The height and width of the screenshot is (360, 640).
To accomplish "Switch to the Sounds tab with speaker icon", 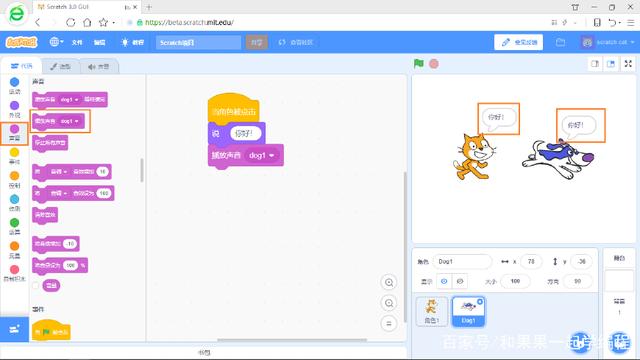I will click(99, 67).
